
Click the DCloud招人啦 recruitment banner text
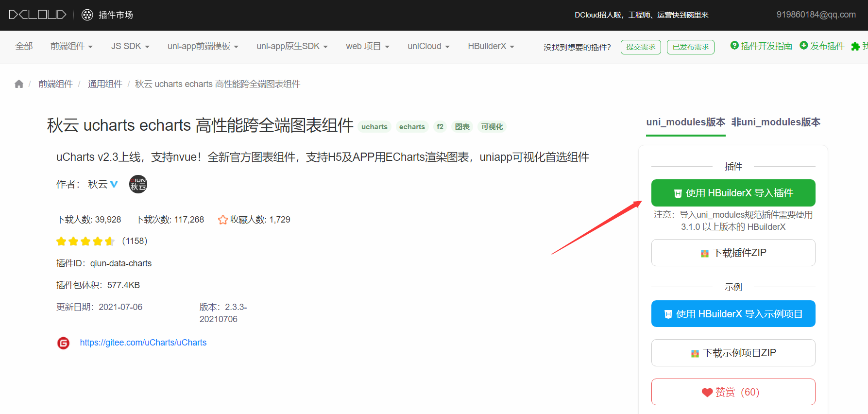(x=642, y=15)
